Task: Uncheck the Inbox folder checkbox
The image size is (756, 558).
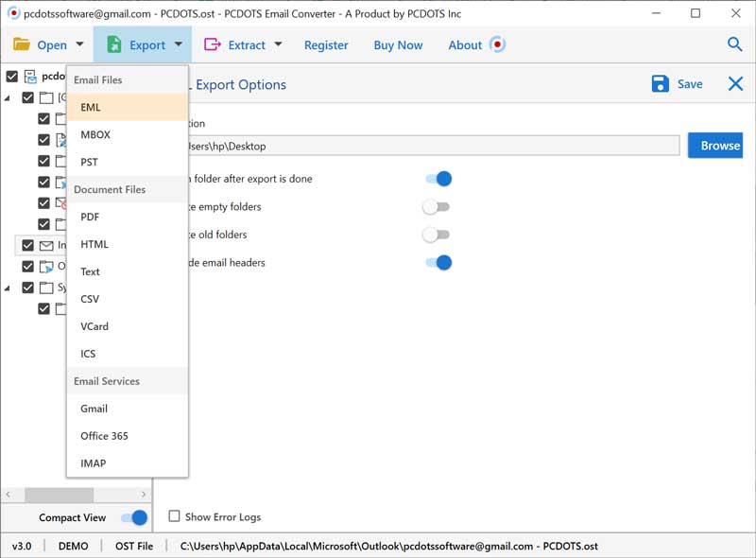Action: (28, 245)
